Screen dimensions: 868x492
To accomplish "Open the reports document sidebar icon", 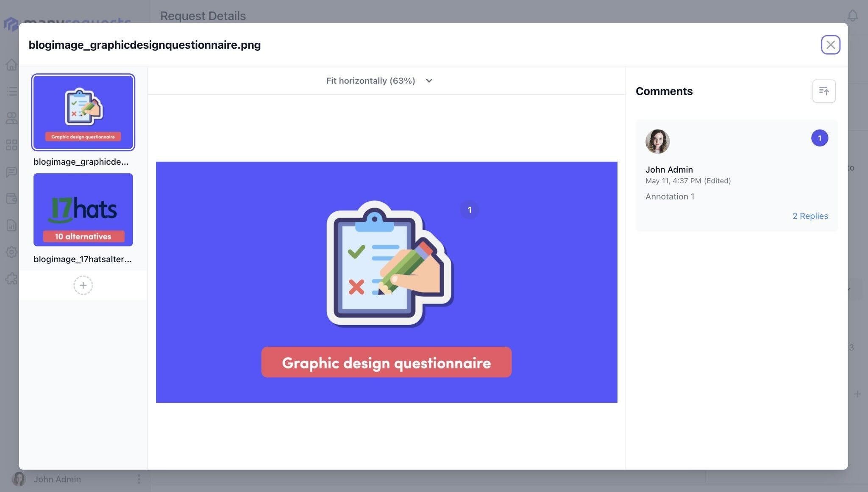I will [11, 225].
